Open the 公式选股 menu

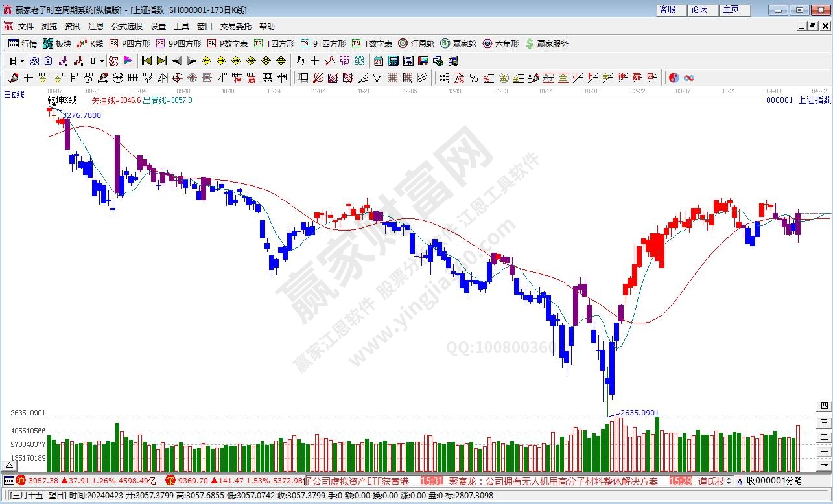pos(126,27)
